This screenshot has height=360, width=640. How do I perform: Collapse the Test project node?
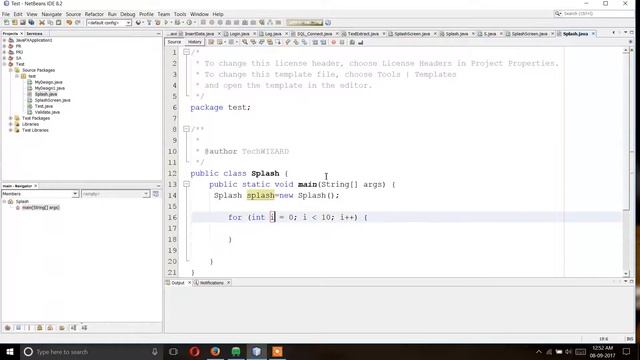tap(4, 64)
